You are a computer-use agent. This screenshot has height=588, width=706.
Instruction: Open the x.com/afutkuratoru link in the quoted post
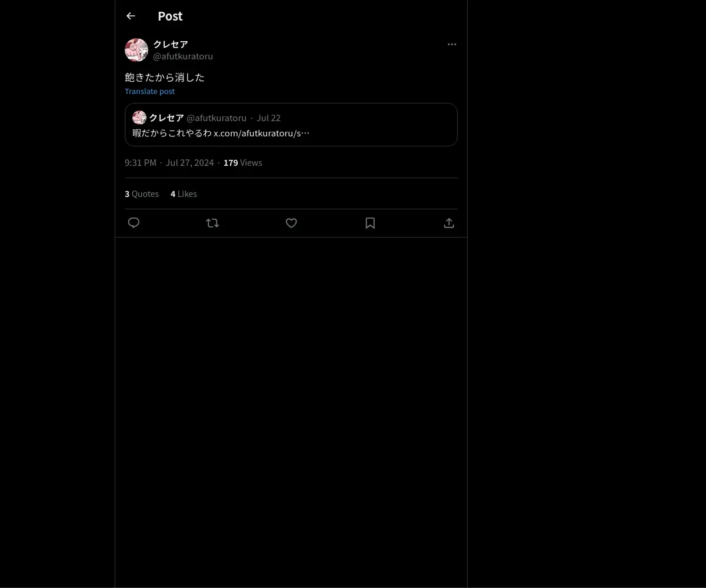click(261, 133)
